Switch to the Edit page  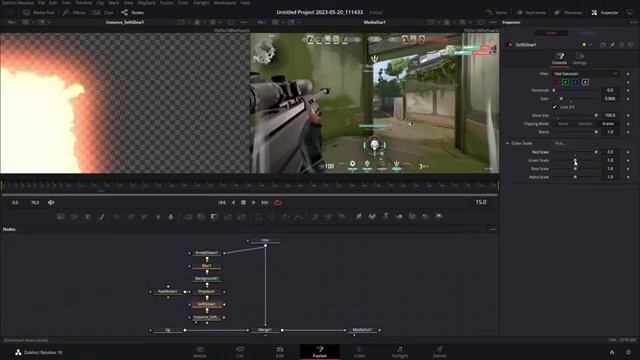coord(280,352)
